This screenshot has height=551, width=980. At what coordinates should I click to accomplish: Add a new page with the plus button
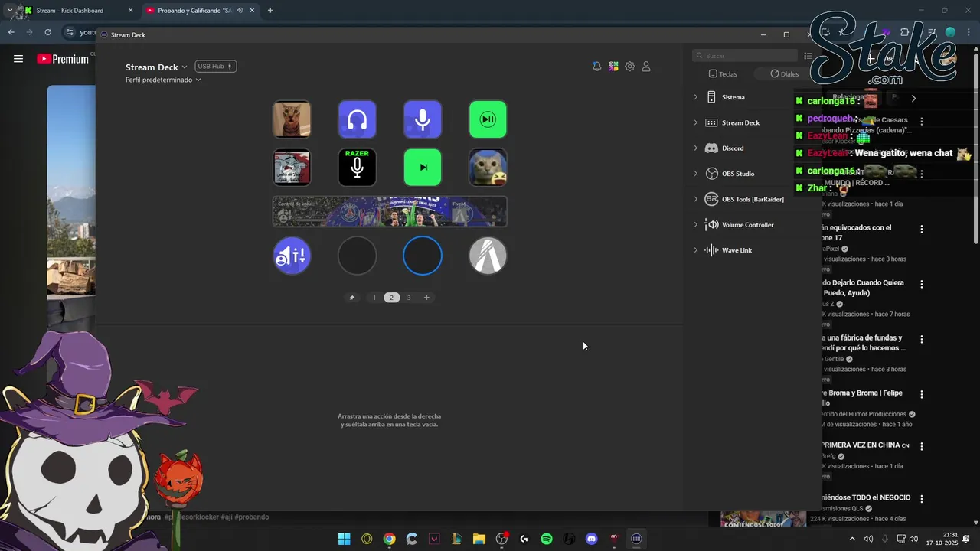(x=426, y=298)
